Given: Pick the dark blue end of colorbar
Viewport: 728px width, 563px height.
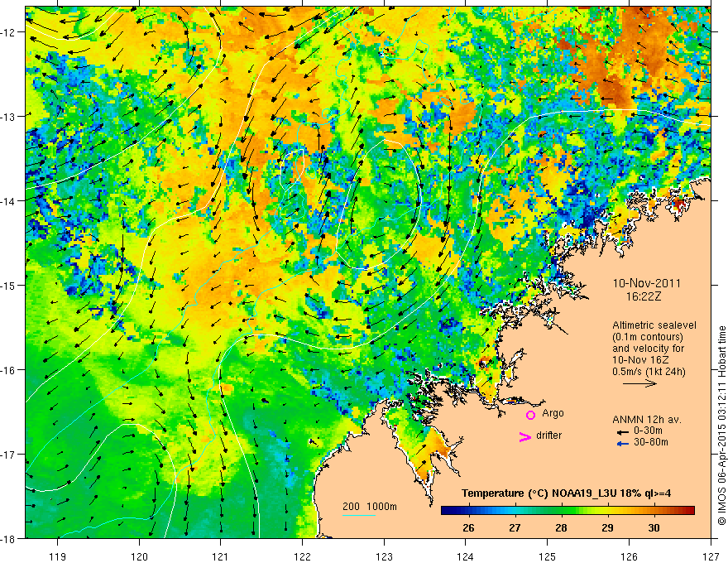Looking at the screenshot, I should (445, 511).
